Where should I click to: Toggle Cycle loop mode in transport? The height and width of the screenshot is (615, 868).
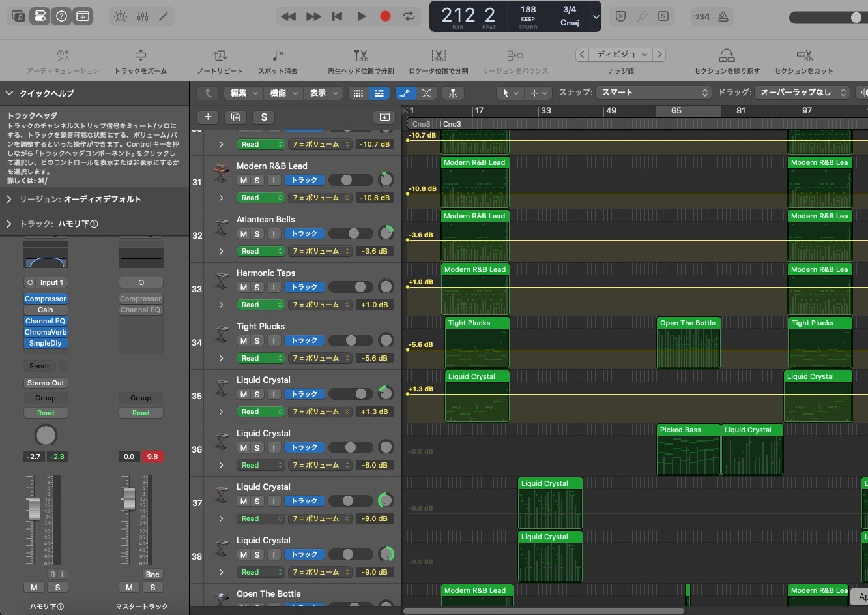coord(409,16)
